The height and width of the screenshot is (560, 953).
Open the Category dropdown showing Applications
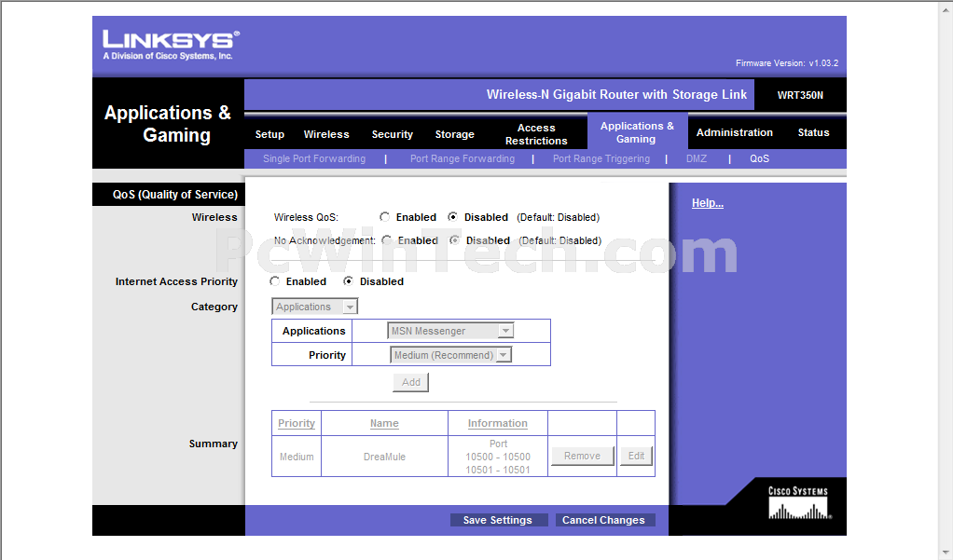[314, 307]
